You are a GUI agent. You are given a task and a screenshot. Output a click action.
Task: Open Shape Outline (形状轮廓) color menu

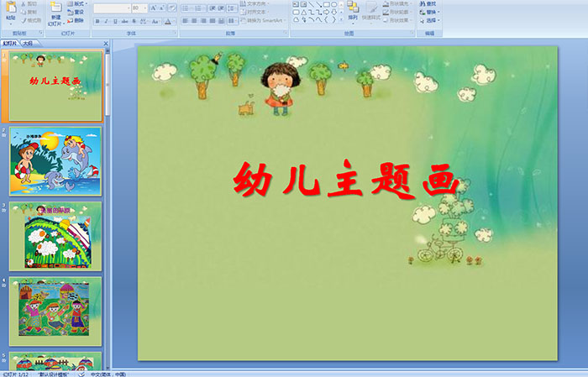(397, 12)
